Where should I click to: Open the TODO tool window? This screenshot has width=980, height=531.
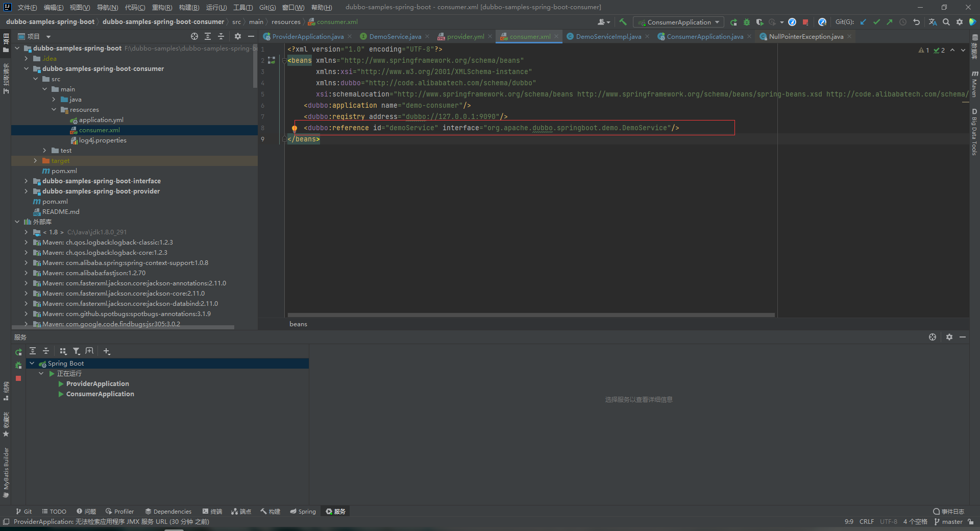pos(54,511)
